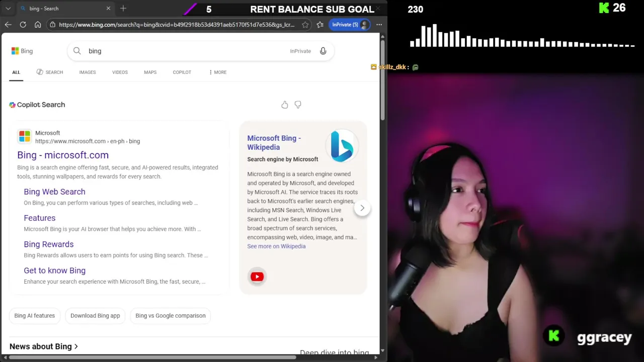Click the browser address bar URL
Viewport: 644px width, 362px height.
(177, 25)
